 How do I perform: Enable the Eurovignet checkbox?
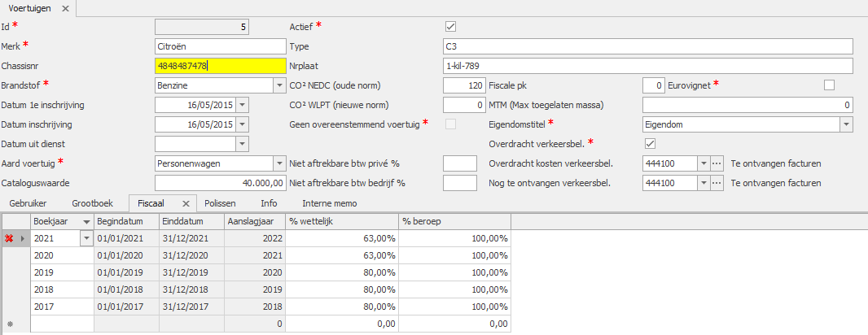point(829,85)
